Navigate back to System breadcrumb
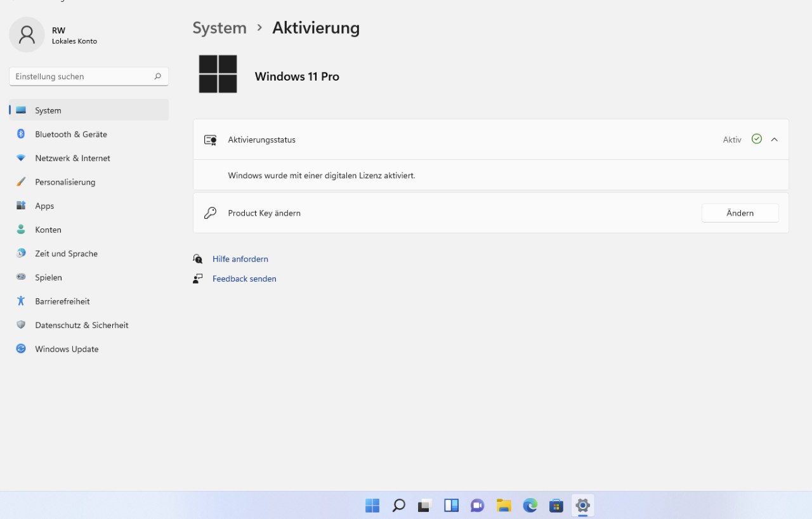812x519 pixels. pyautogui.click(x=219, y=28)
